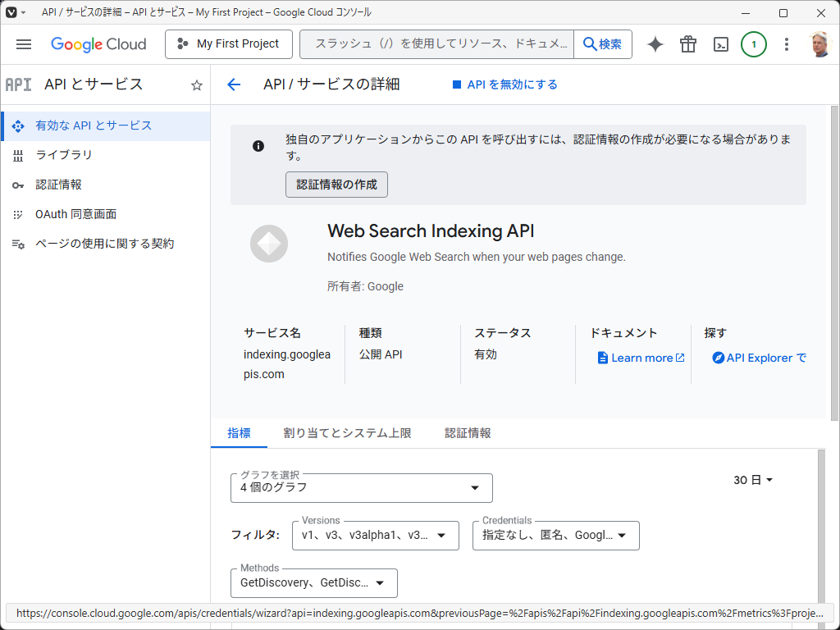This screenshot has height=630, width=840.
Task: Change the 30日 time range dropdown
Action: pos(752,480)
